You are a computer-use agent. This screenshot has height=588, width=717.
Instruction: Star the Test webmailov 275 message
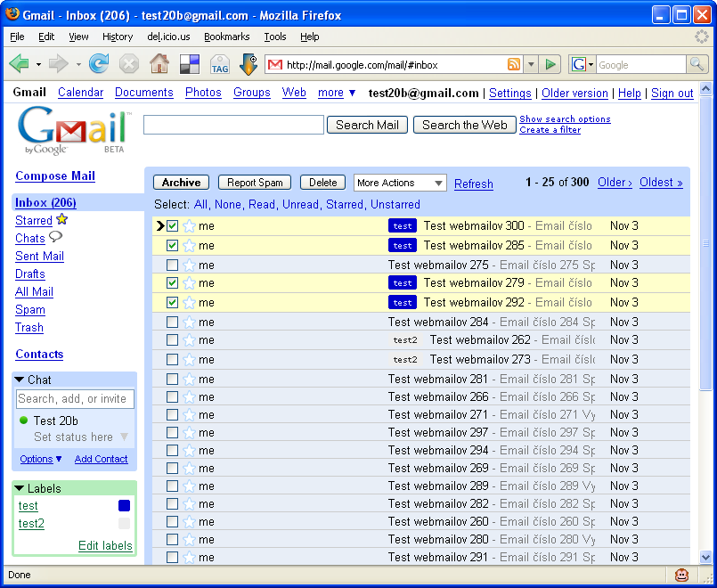coord(189,265)
